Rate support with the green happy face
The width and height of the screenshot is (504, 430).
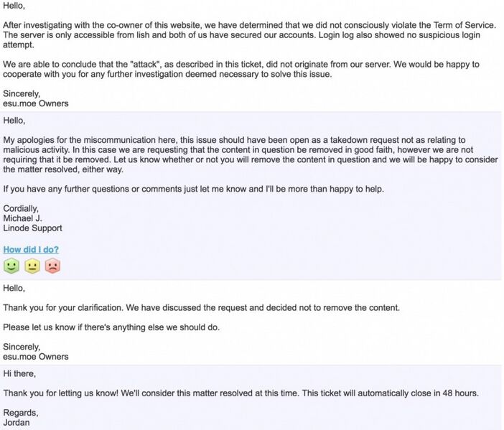pos(11,266)
